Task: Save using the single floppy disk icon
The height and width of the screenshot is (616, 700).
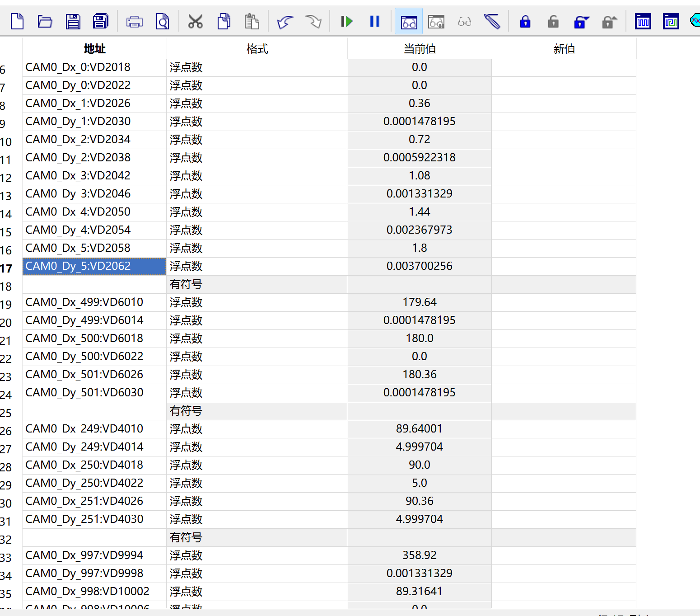Action: coord(73,21)
